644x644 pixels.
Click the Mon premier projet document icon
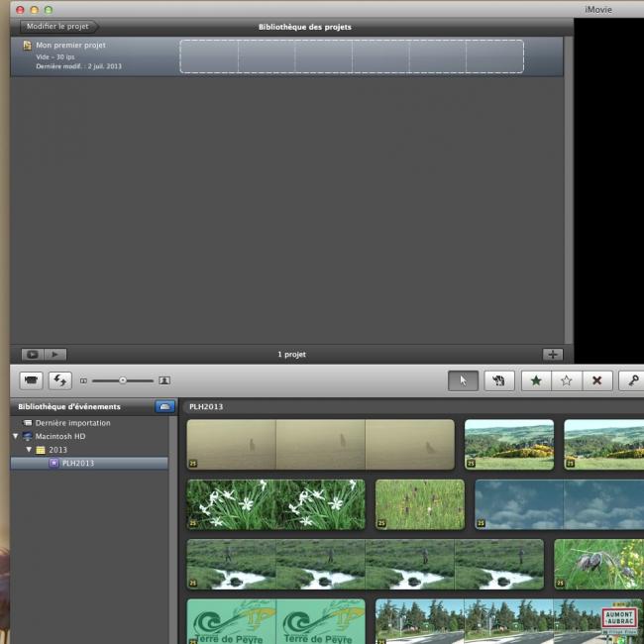point(28,46)
